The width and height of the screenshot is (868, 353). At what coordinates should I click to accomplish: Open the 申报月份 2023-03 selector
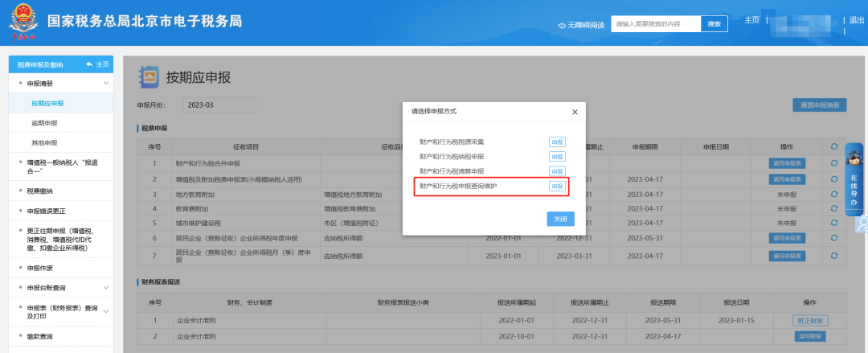click(x=219, y=105)
